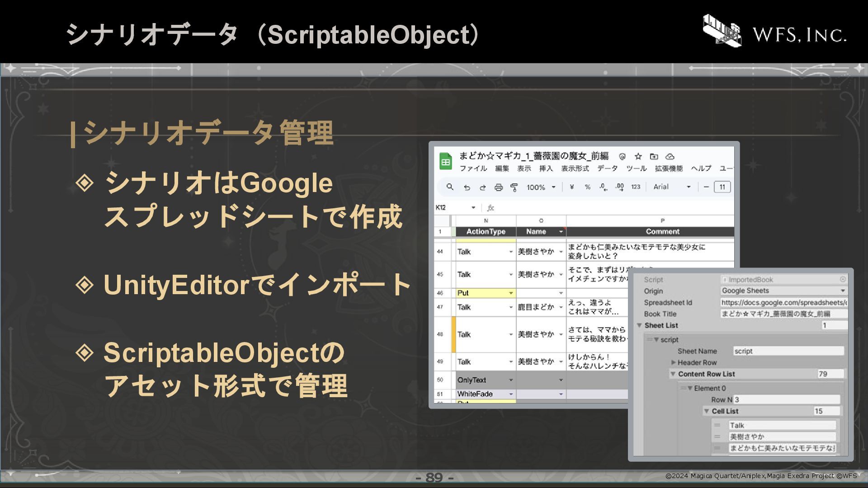This screenshot has width=868, height=488.
Task: Click the object picker circle beside ImportedBook
Action: pyautogui.click(x=843, y=279)
